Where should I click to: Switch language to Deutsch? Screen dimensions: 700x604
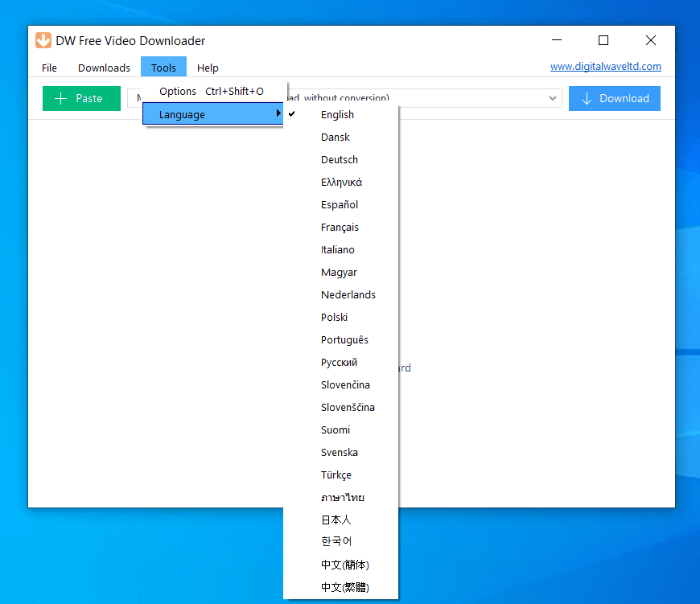click(340, 160)
